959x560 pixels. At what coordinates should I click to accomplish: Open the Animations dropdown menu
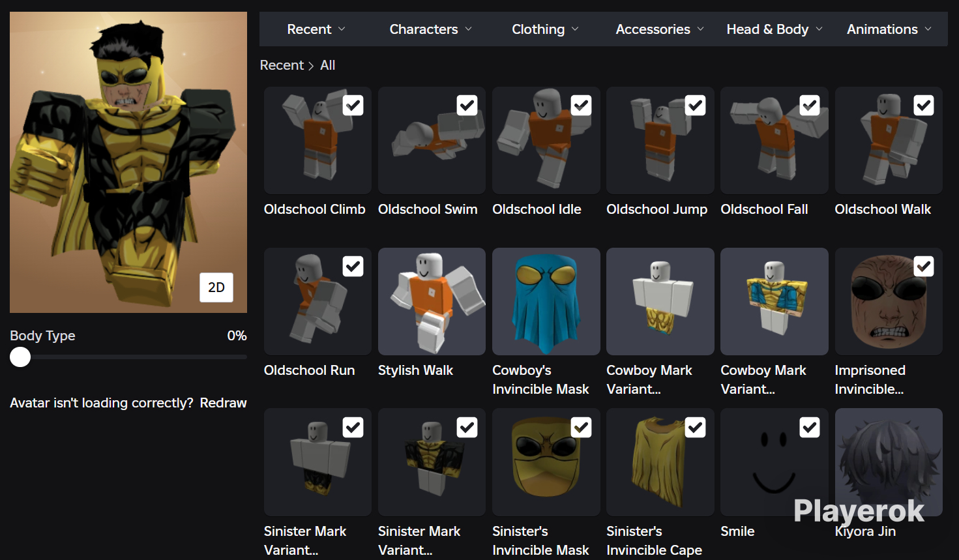click(x=889, y=29)
